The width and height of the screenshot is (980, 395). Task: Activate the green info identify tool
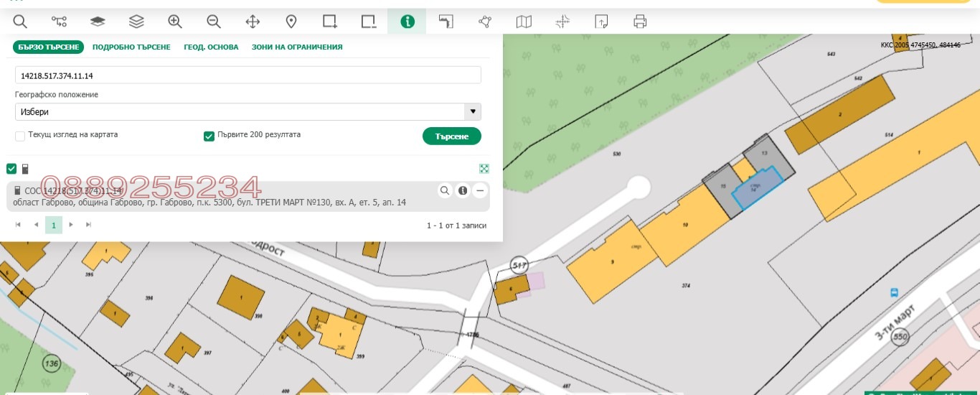(407, 22)
